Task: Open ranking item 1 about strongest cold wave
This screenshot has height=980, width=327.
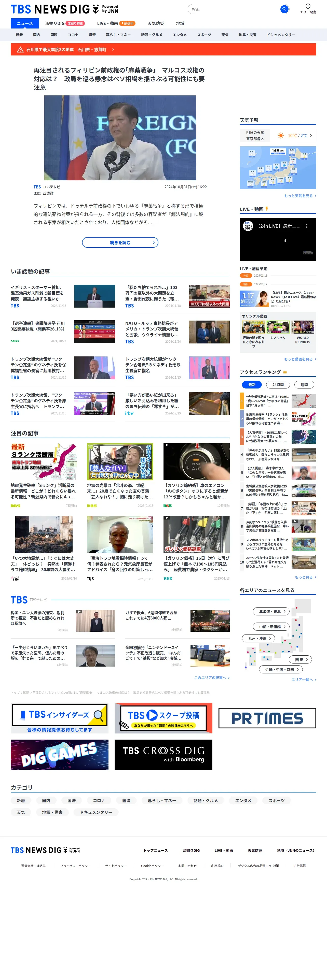Action: 278,401
